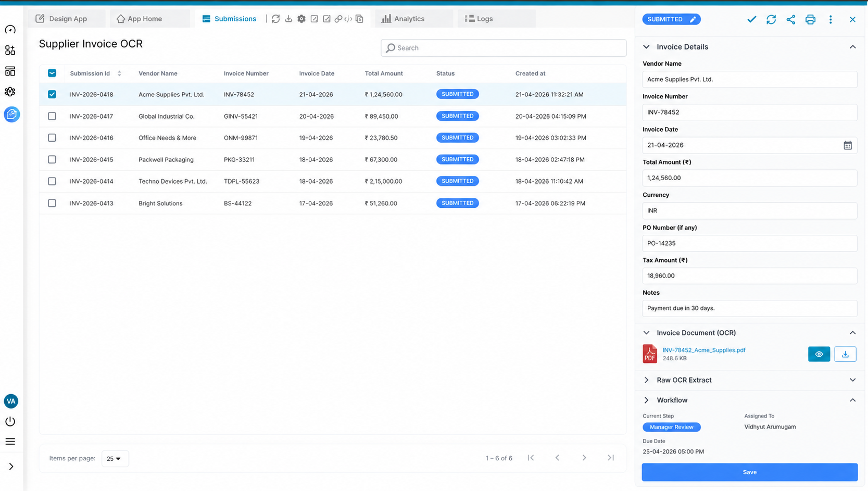Click the chain link icon in toolbar
Screen dimensions: 868x491
[x=338, y=19]
